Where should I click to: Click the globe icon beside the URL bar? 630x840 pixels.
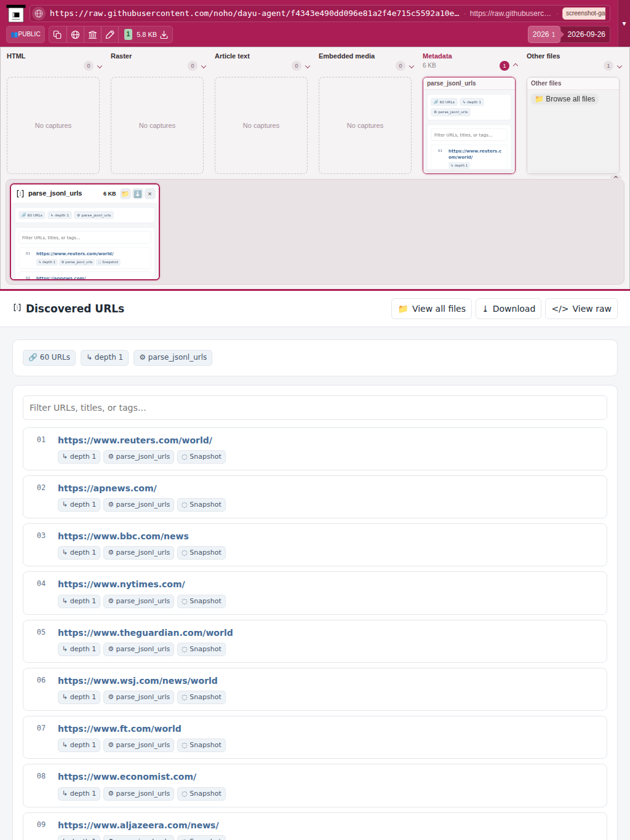coord(39,13)
